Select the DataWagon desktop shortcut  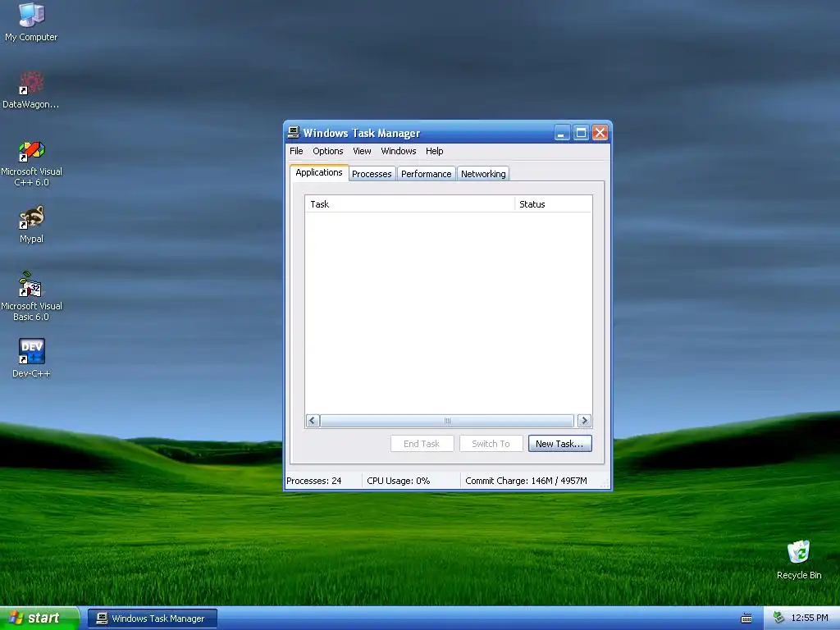(x=31, y=89)
